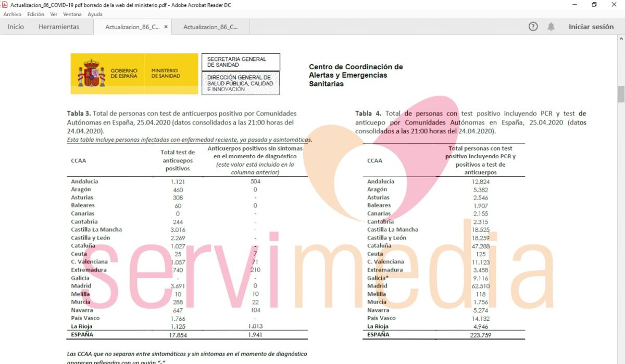The image size is (625, 364).
Task: Open the Ventana menu
Action: click(x=72, y=14)
